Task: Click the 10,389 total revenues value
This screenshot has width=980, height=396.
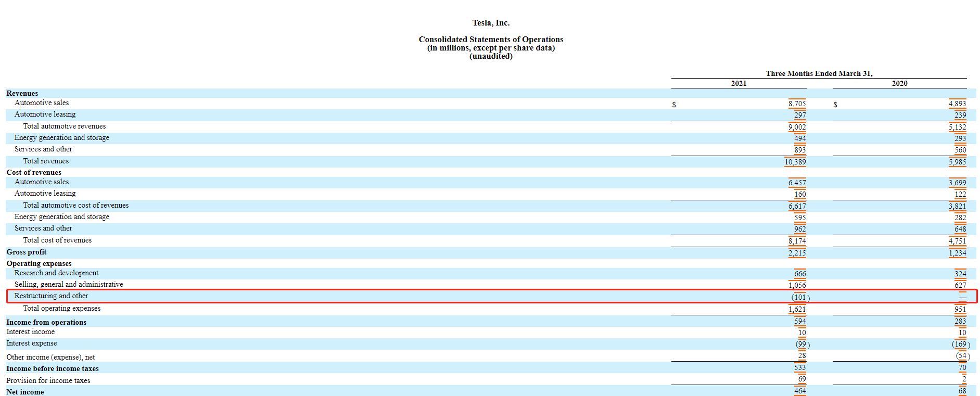Action: (795, 162)
